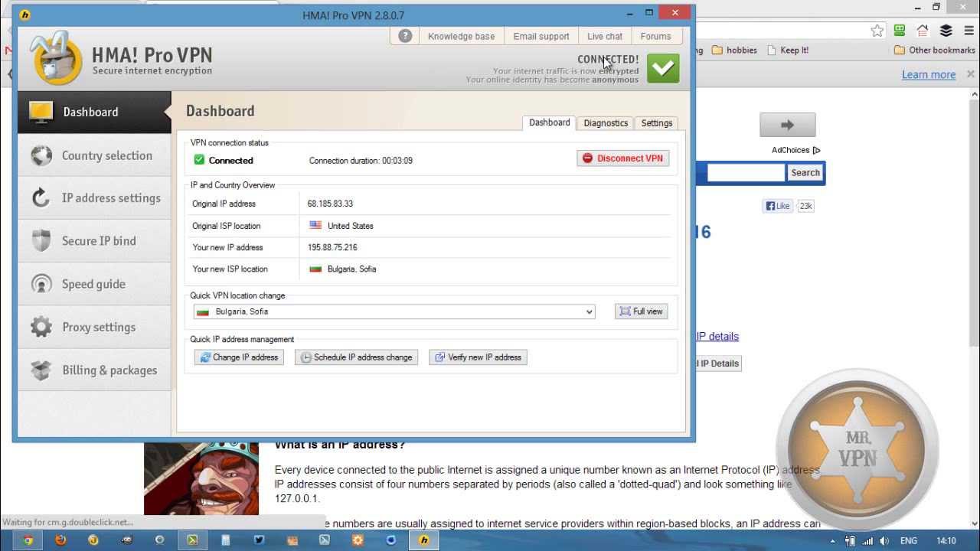Screen dimensions: 980x551
Task: Open the Keep It! bookmark
Action: (787, 50)
